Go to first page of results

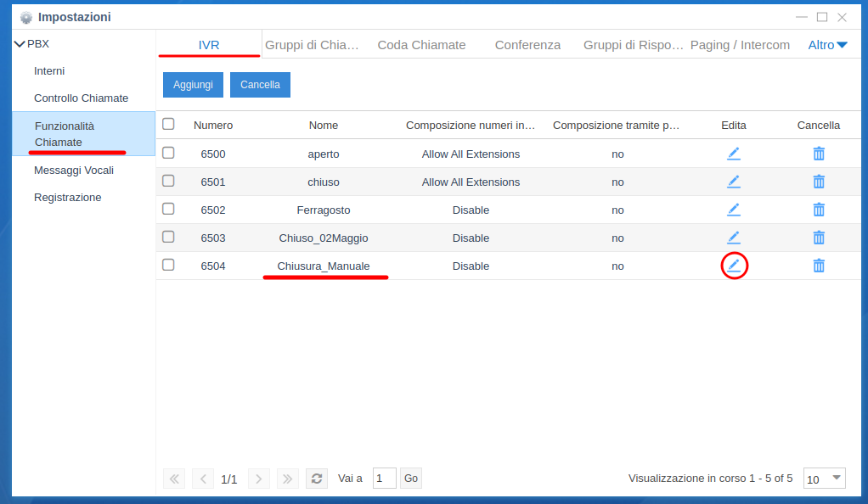pyautogui.click(x=174, y=479)
